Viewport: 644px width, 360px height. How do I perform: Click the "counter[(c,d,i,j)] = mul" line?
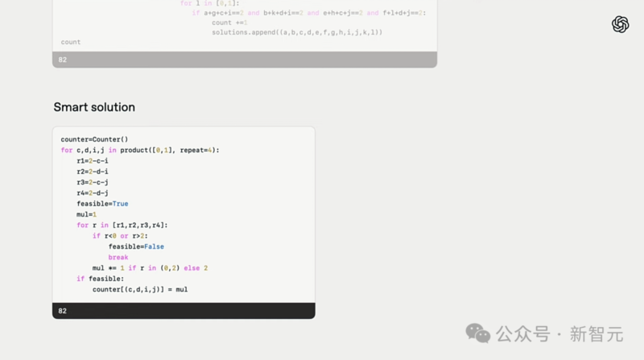(140, 289)
